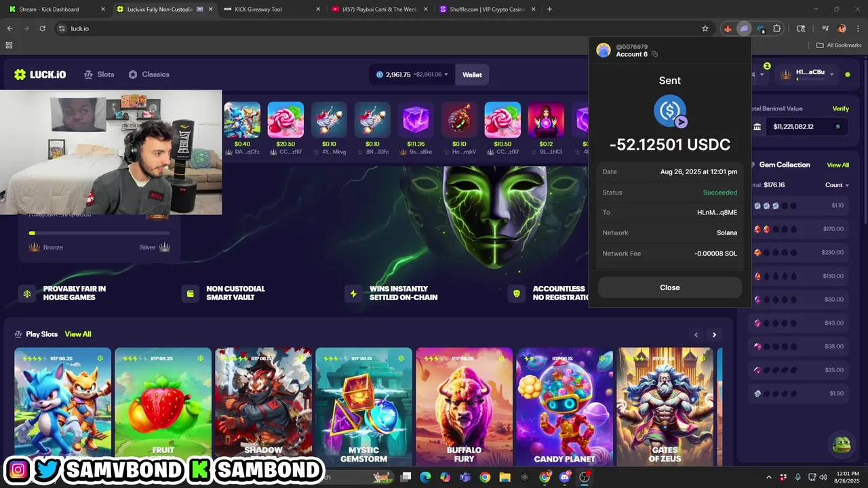Click the HLnM...q8ME recipient address
The height and width of the screenshot is (488, 868).
[x=717, y=212]
